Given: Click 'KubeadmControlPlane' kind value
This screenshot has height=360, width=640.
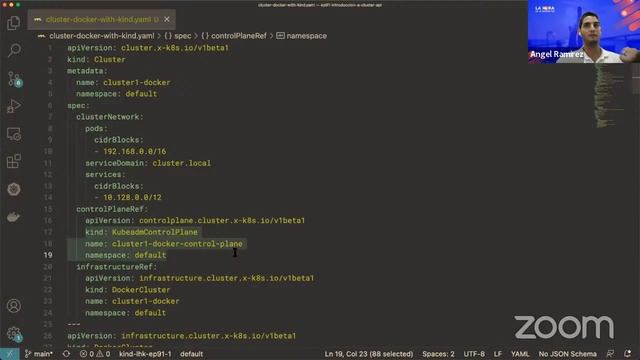Looking at the screenshot, I should [x=155, y=232].
